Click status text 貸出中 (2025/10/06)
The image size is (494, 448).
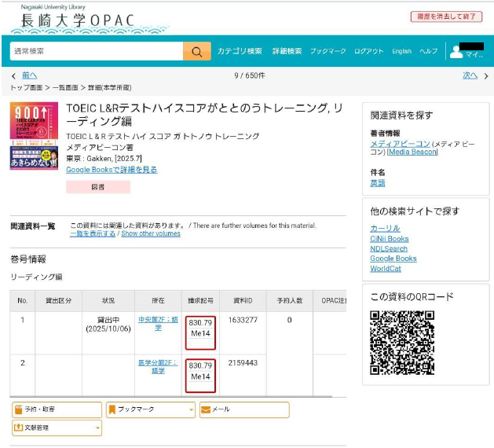(108, 325)
